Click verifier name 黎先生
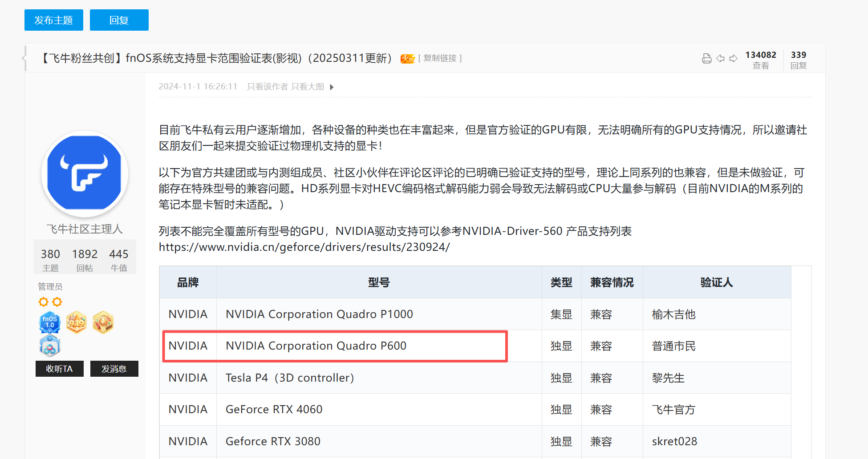The image size is (868, 459). [x=668, y=378]
